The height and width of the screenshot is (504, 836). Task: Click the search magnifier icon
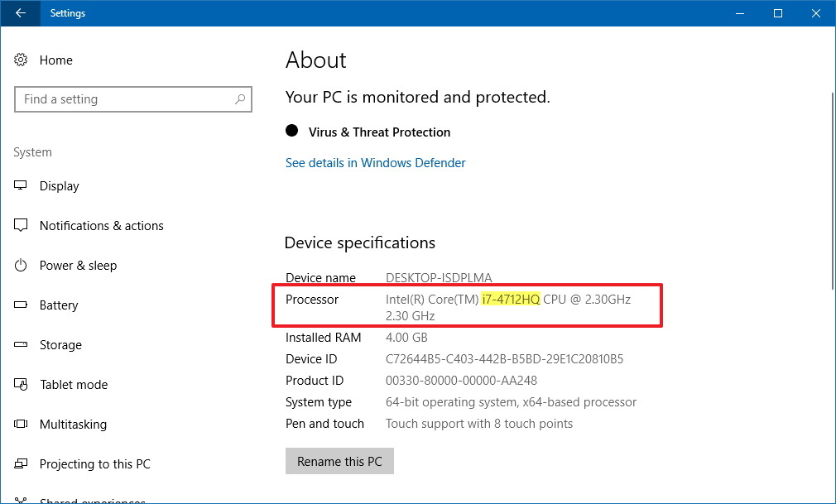[241, 99]
